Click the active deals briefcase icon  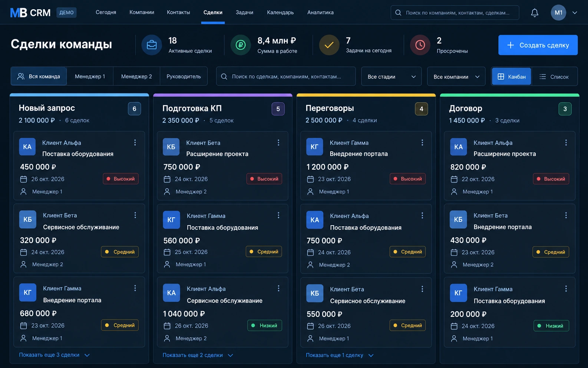[152, 45]
